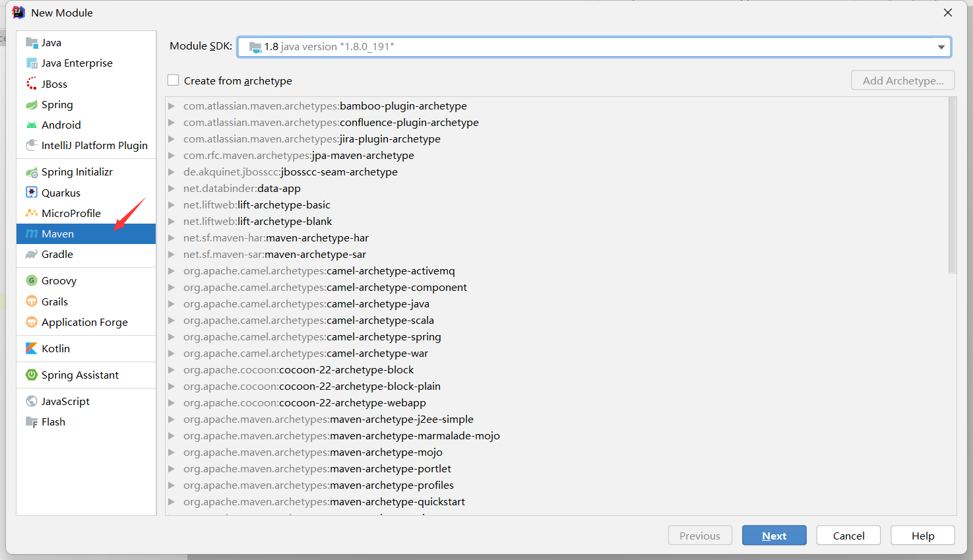This screenshot has height=560, width=973.
Task: Select maven-archetype-sar entry
Action: 274,255
